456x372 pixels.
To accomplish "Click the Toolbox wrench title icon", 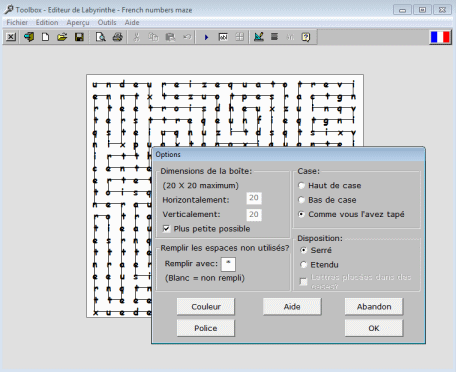I will (9, 9).
